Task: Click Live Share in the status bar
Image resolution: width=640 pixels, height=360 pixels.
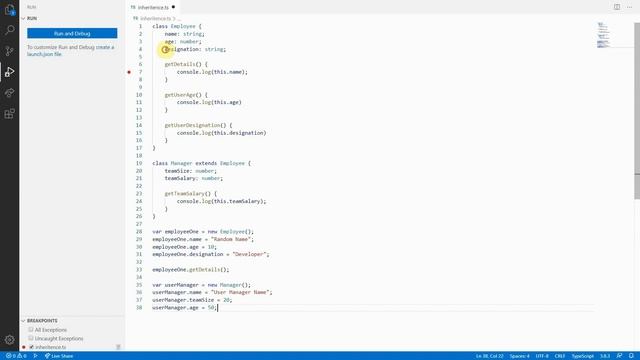Action: pos(59,356)
